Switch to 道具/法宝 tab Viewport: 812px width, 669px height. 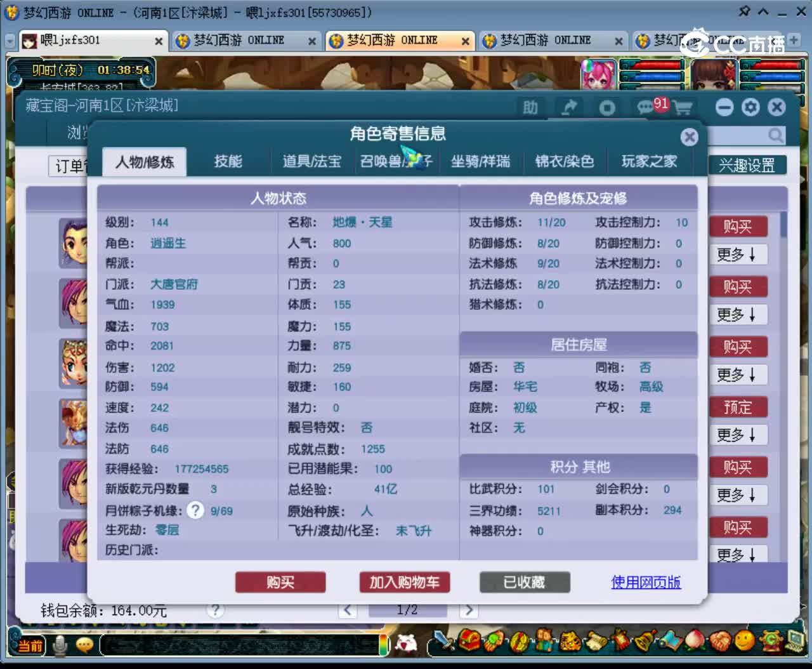coord(312,161)
